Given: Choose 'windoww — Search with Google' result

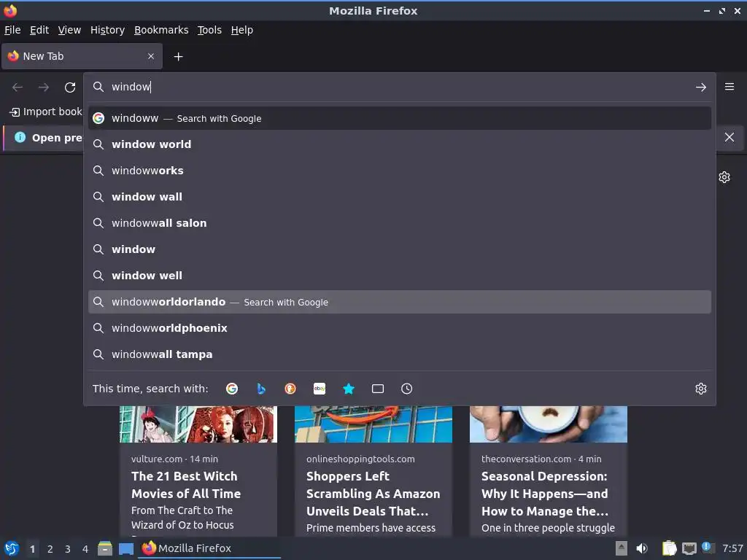Looking at the screenshot, I should click(400, 118).
